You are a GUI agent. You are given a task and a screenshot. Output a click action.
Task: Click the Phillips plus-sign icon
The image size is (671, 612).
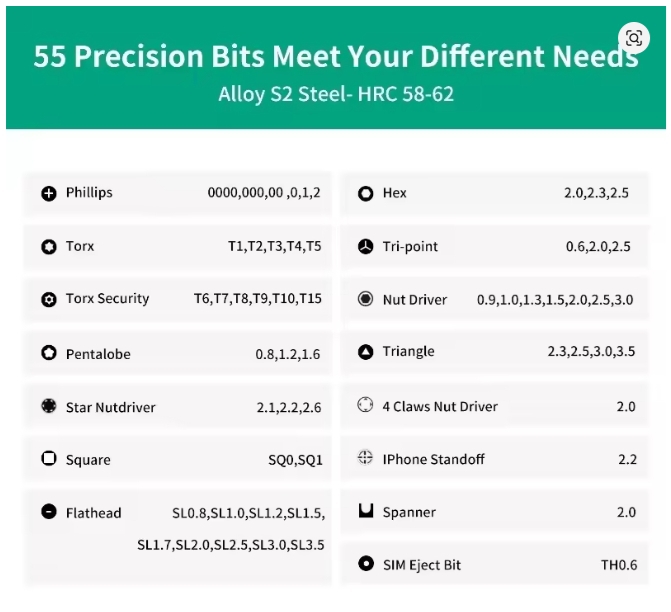tap(49, 193)
